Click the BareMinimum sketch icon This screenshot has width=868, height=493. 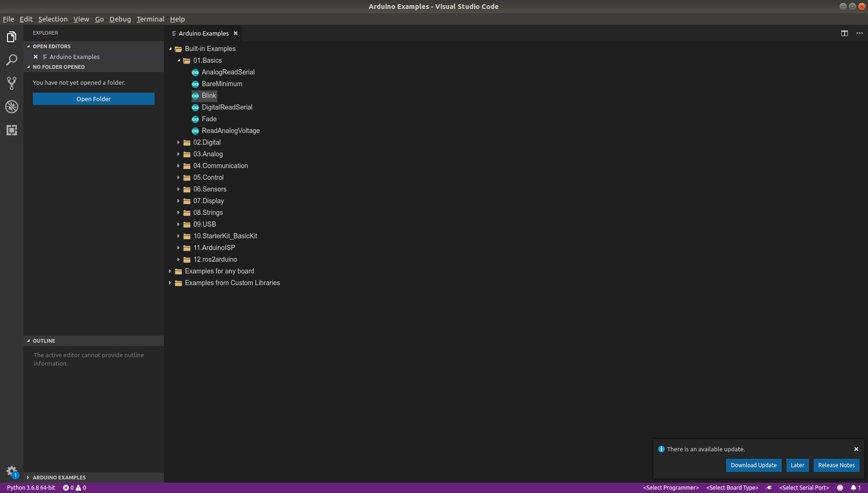click(195, 84)
